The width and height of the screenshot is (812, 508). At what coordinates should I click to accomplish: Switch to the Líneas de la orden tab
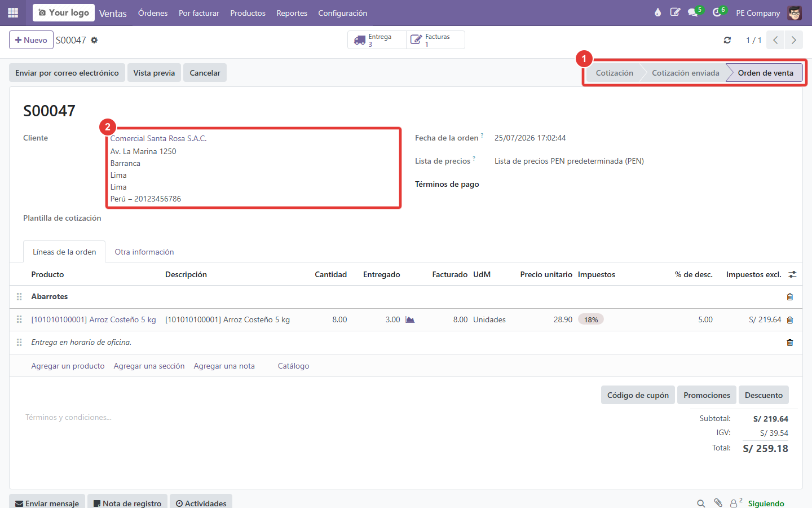pos(64,252)
